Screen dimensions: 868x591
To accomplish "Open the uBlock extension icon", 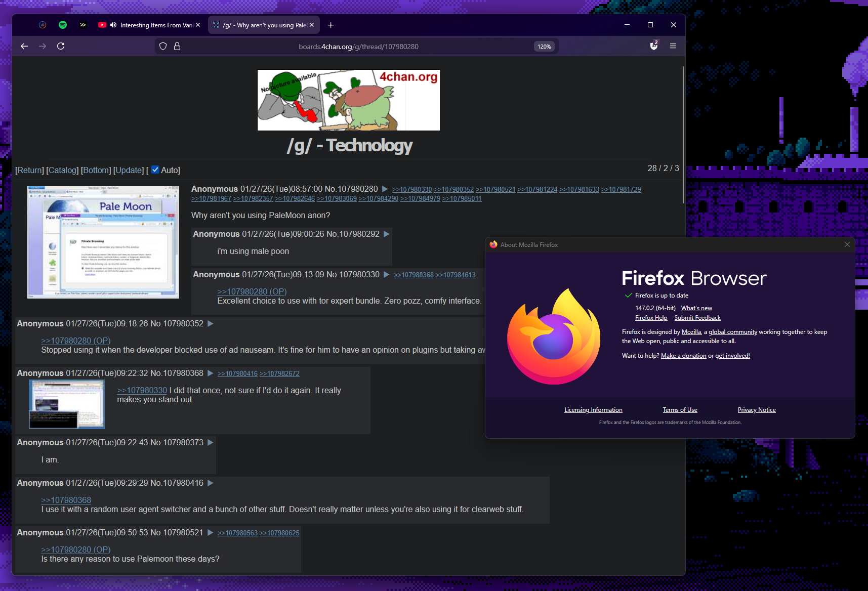I will (654, 46).
